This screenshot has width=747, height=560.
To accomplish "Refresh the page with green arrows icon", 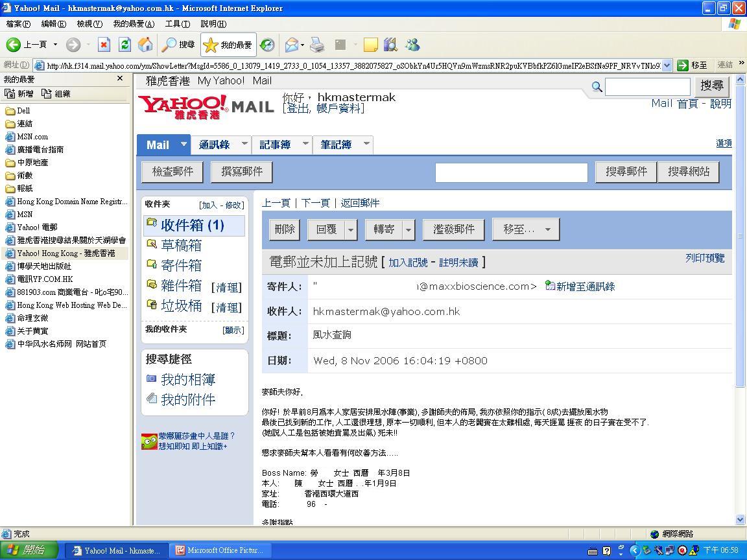I will coord(124,45).
